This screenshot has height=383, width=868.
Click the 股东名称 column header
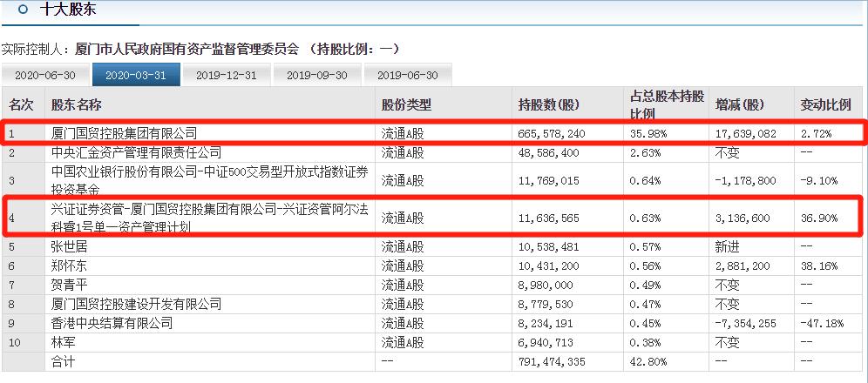point(77,105)
